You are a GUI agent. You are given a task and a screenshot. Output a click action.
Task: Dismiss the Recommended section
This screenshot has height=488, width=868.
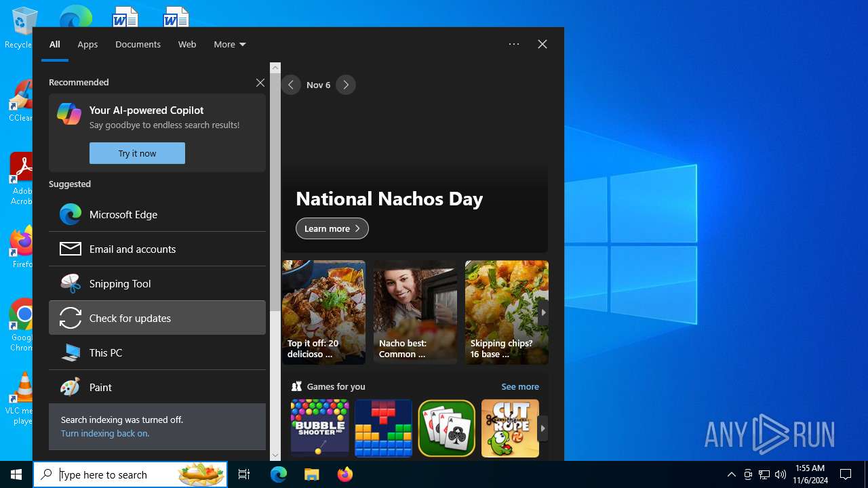[260, 82]
